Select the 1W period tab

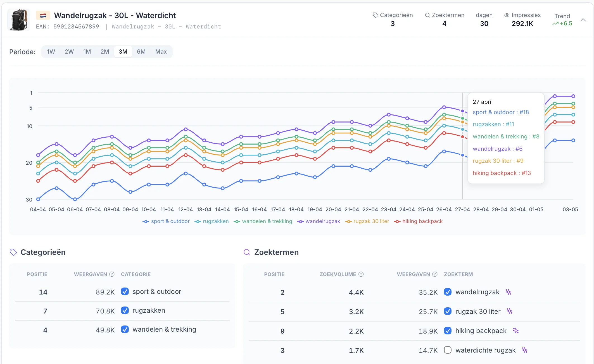tap(51, 52)
